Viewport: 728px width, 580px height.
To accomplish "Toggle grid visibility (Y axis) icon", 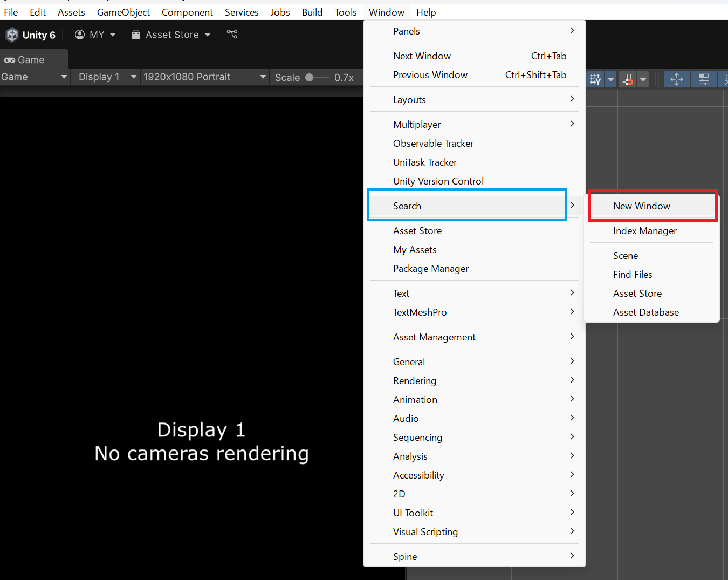I will click(x=595, y=79).
